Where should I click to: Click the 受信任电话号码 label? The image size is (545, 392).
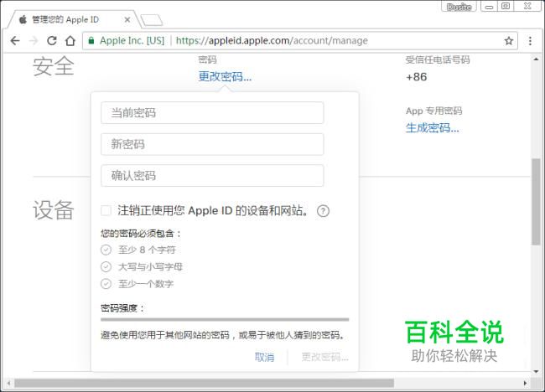tap(438, 59)
